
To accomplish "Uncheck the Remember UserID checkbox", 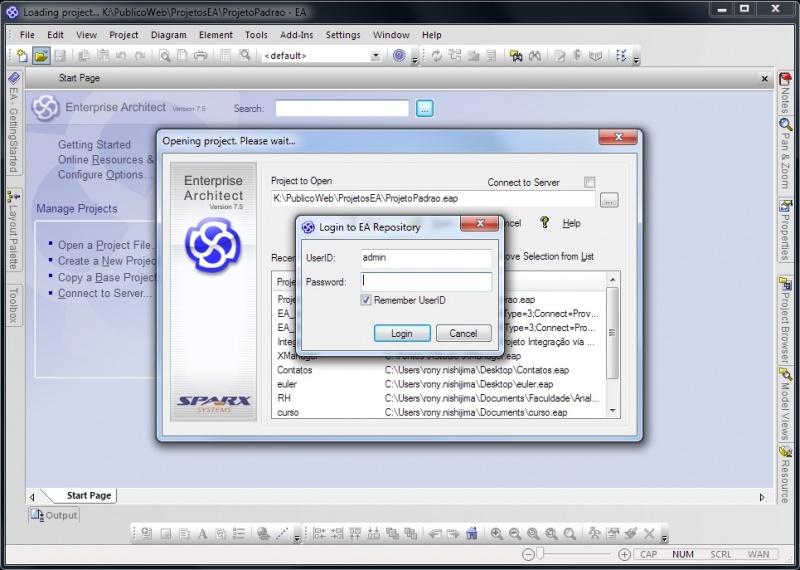I will coord(367,300).
